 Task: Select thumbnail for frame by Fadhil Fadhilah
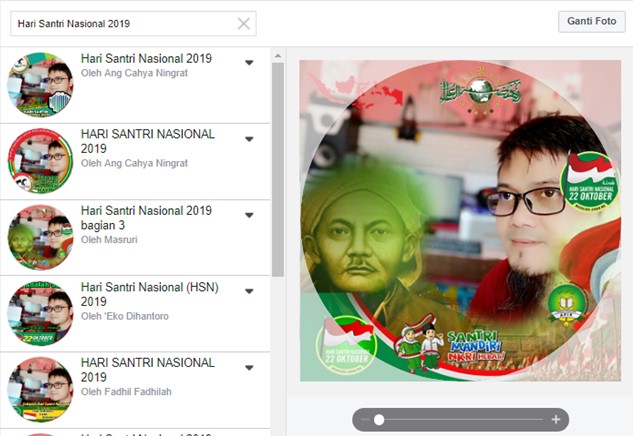pos(40,389)
